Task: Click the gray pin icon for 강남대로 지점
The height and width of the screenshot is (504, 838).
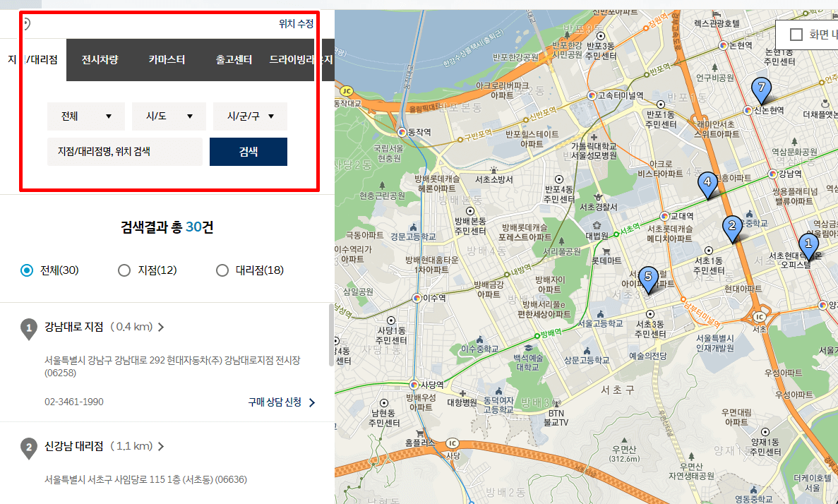Action: 29,328
